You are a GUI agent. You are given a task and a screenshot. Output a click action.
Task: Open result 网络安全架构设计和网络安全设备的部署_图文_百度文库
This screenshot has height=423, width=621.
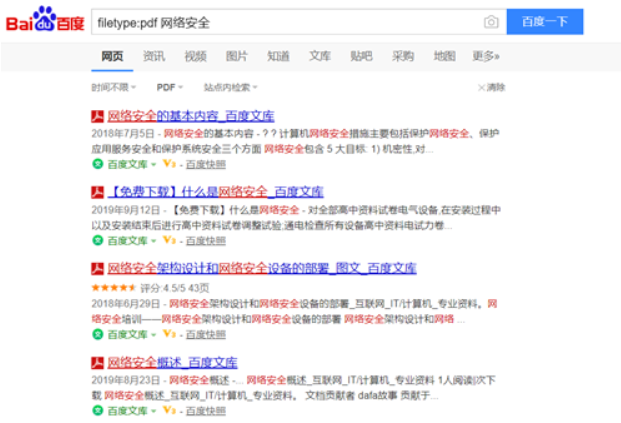click(262, 268)
